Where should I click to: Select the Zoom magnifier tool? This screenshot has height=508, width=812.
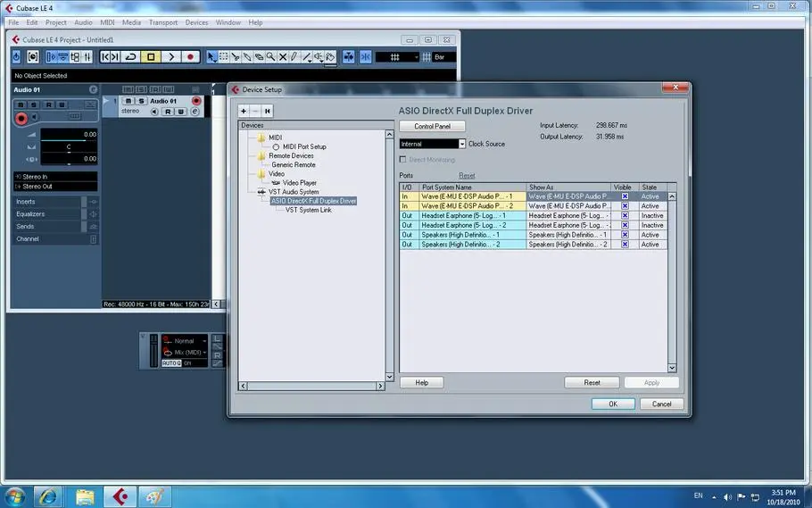tap(270, 57)
